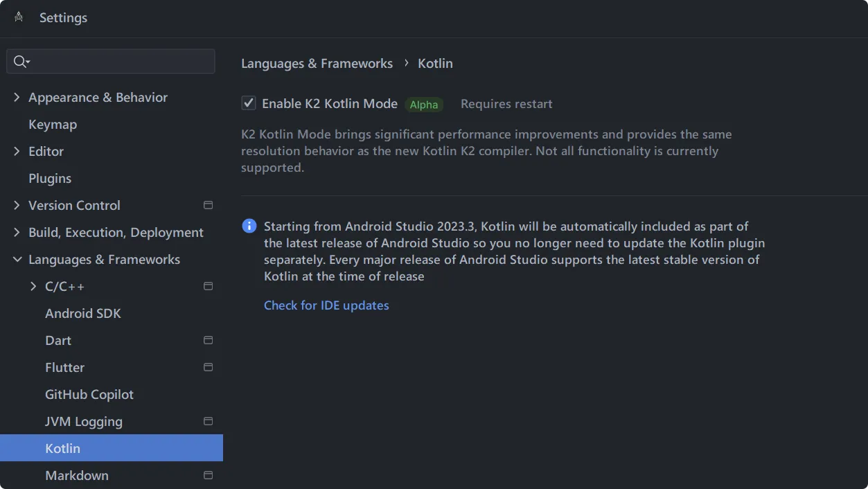This screenshot has width=868, height=489.
Task: Click the project-level icon beside Markdown
Action: click(x=208, y=475)
